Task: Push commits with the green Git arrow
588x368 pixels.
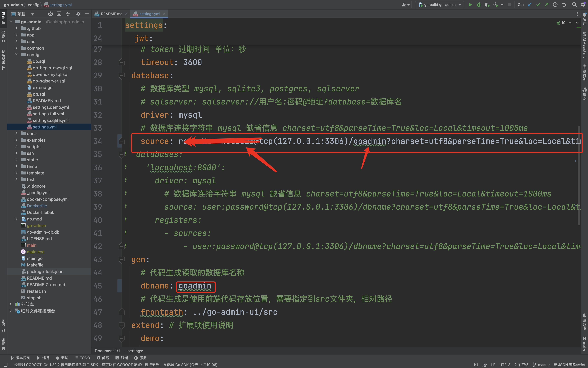Action: 546,5
